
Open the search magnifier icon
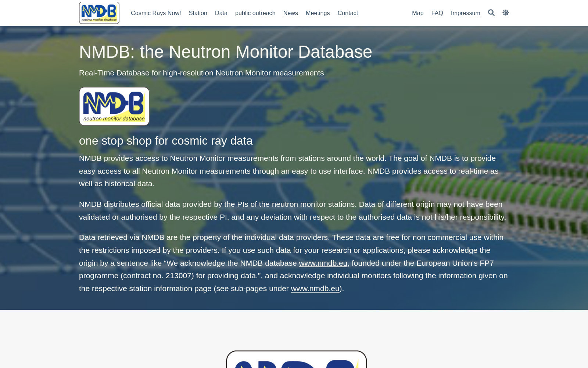(491, 13)
